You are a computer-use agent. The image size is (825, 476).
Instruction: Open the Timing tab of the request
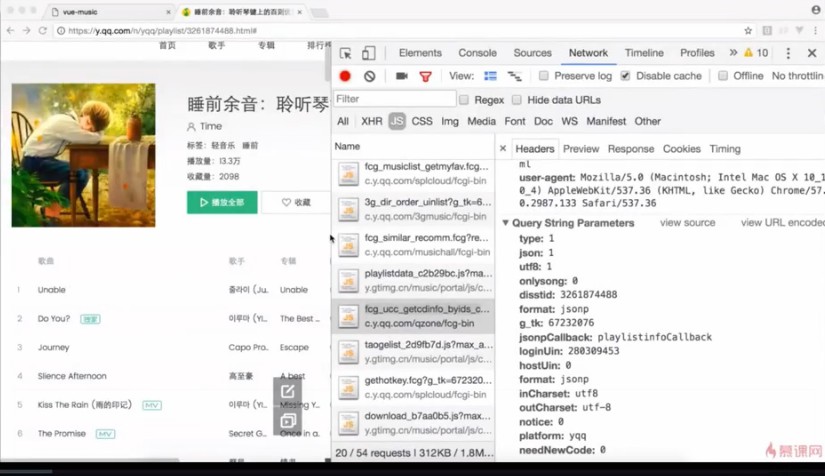tap(725, 149)
